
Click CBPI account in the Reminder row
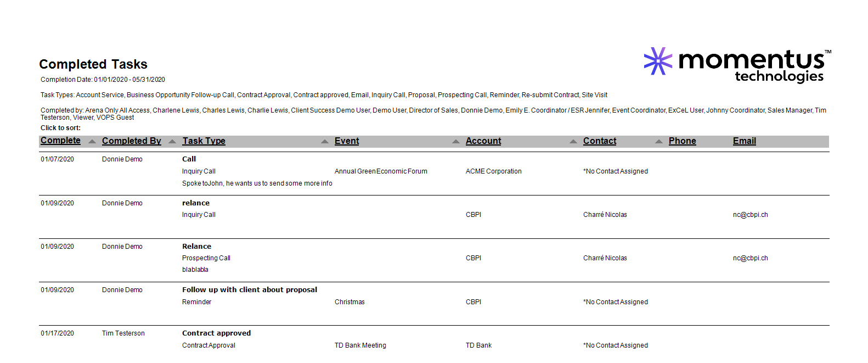pyautogui.click(x=474, y=302)
